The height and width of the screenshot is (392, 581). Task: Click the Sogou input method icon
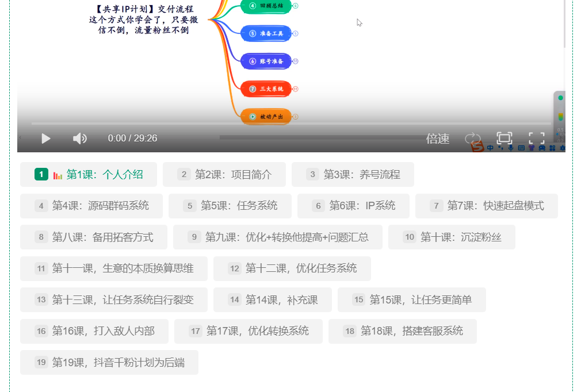477,147
